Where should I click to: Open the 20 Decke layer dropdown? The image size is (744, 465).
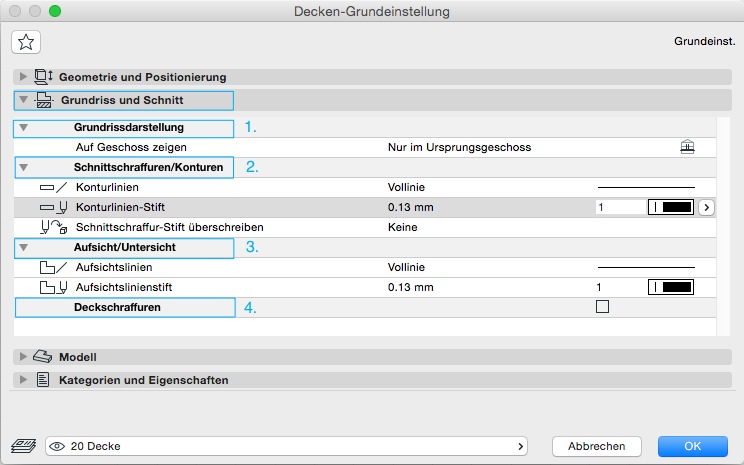click(288, 446)
